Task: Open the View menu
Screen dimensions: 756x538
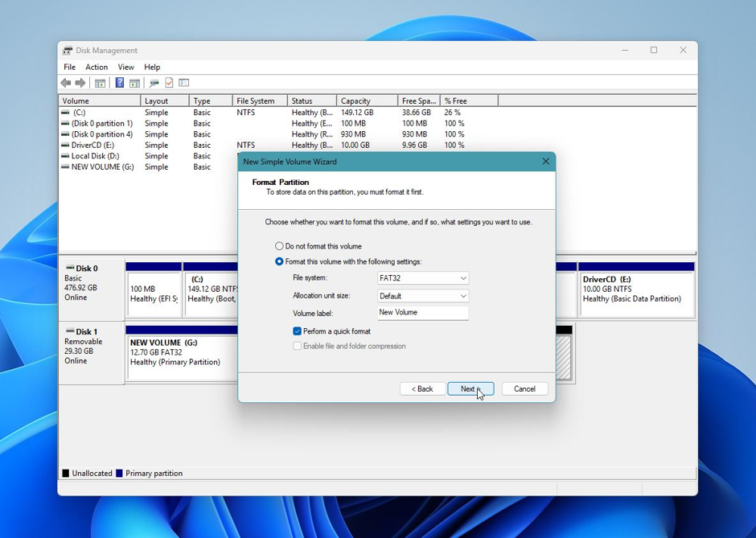Action: click(x=125, y=67)
